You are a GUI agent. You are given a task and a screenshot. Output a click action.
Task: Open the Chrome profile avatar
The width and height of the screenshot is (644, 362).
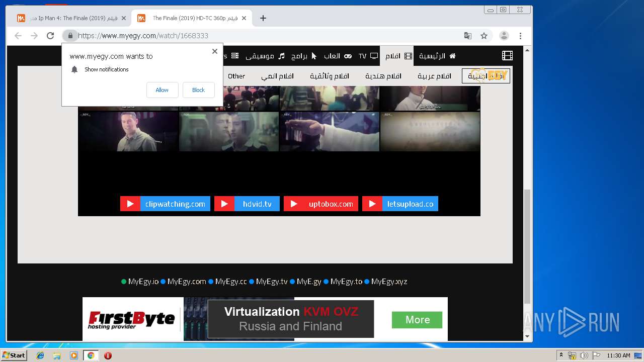coord(504,36)
